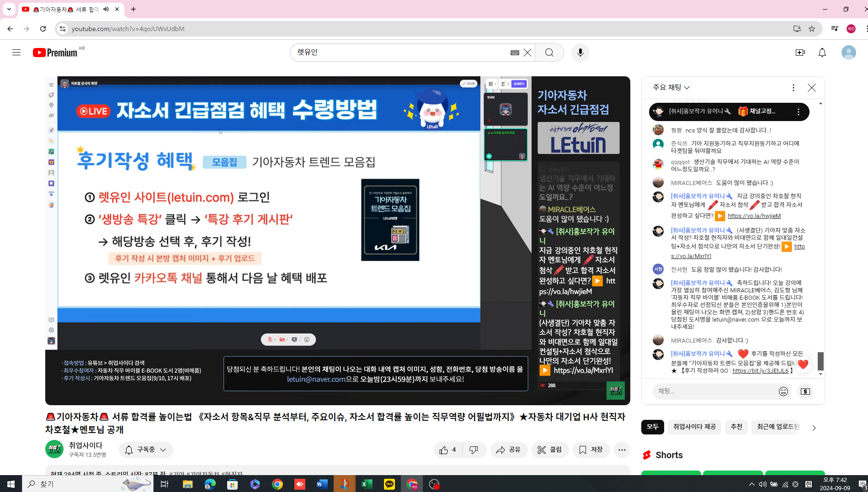Show more filter chips with arrow
868x492 pixels.
coord(814,428)
